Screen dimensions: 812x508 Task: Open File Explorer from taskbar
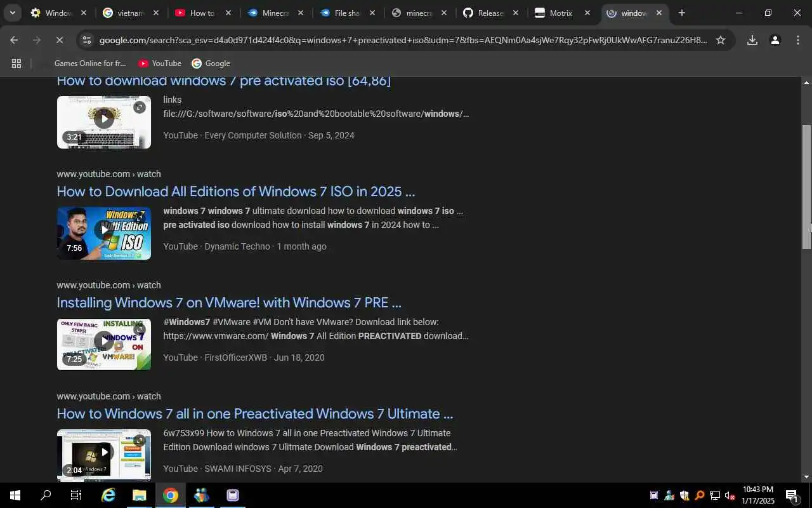pos(140,495)
